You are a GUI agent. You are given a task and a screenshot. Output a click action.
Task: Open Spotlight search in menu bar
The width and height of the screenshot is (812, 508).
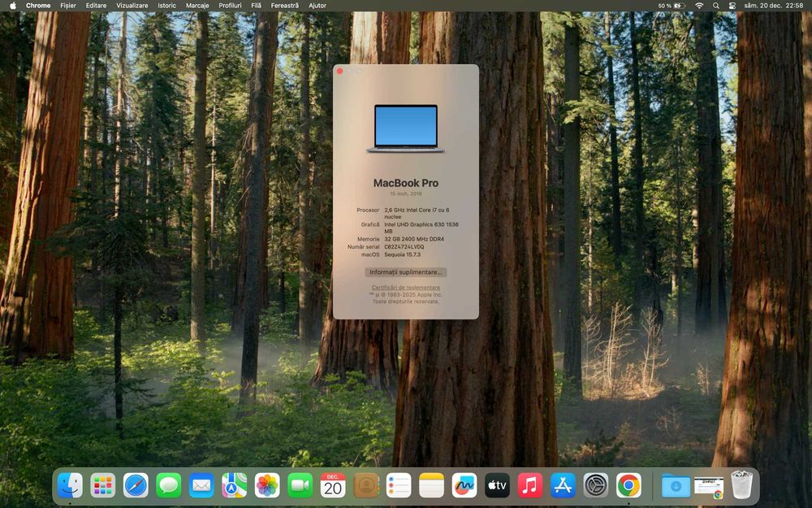click(715, 6)
